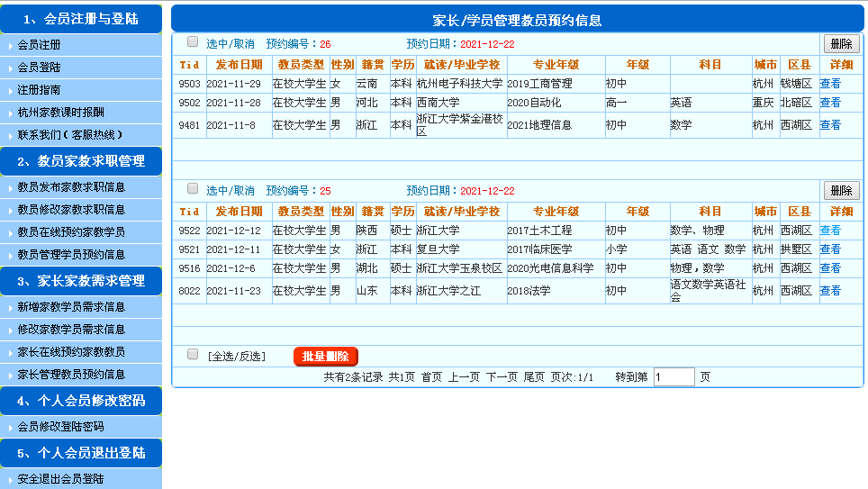View details of tutor 8022

pos(829,291)
